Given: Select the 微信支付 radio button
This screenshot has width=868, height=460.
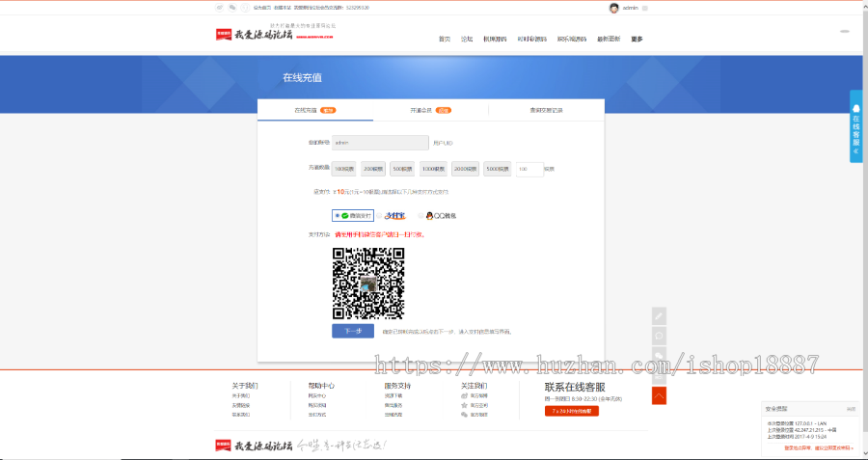Looking at the screenshot, I should pos(338,216).
